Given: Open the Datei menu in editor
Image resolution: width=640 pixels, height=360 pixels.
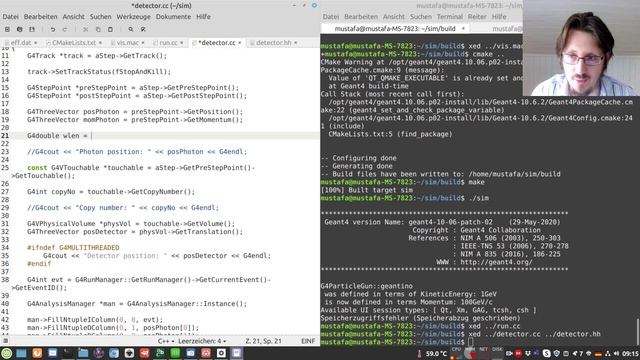Looking at the screenshot, I should pyautogui.click(x=11, y=17).
